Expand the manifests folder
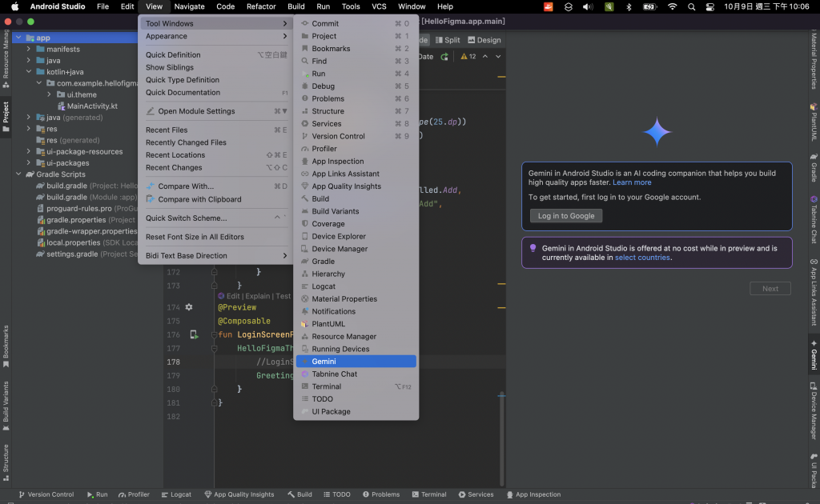This screenshot has width=820, height=504. click(29, 49)
